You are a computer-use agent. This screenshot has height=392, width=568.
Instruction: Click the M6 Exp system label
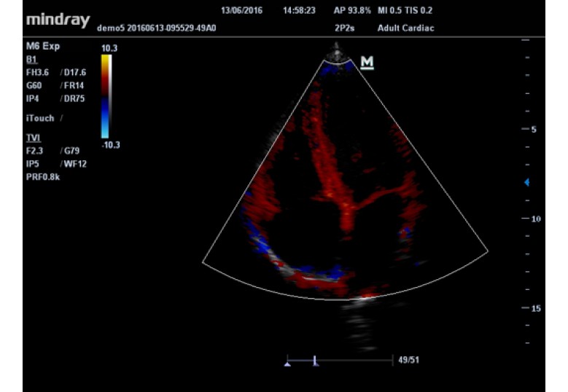pyautogui.click(x=43, y=47)
